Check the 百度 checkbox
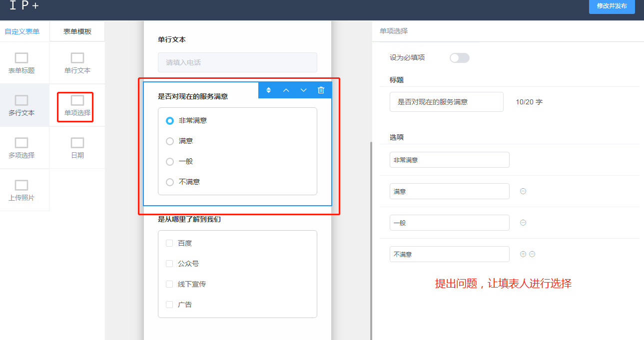644x340 pixels. [x=169, y=243]
